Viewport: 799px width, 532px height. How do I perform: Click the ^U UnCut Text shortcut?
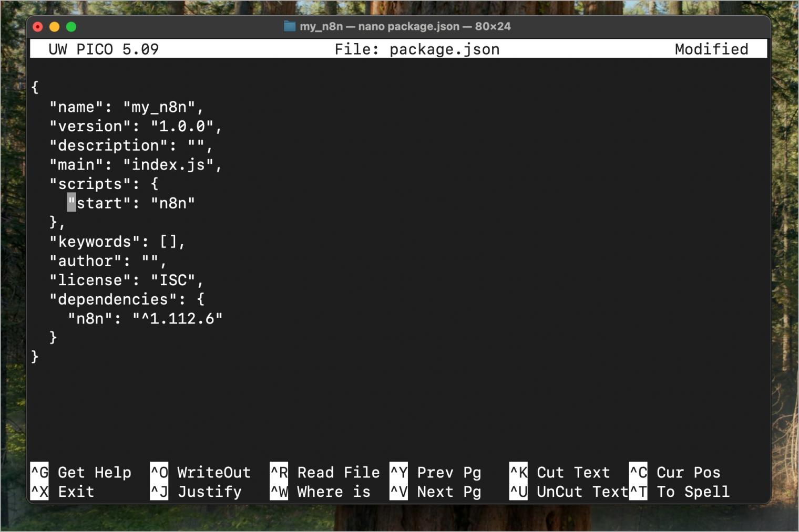(568, 492)
